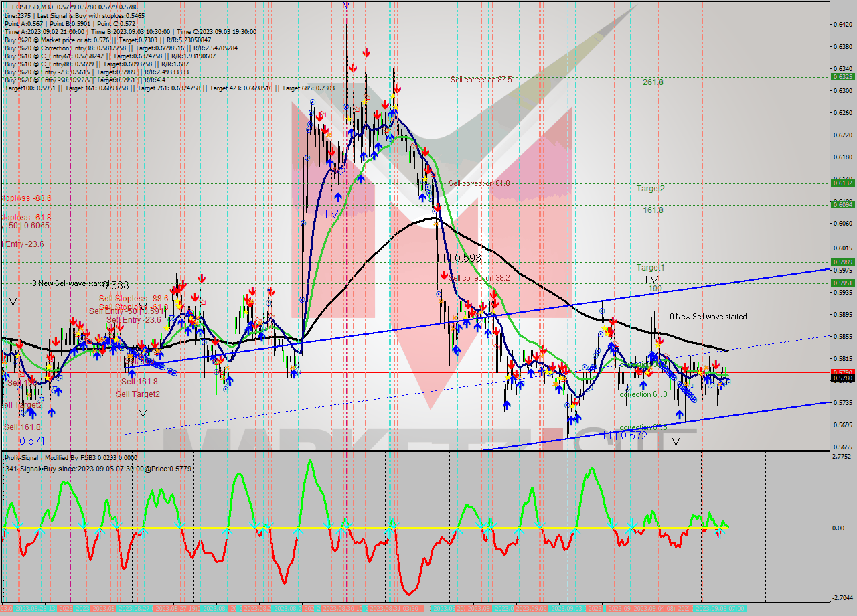Click the green 'Target1' label
The width and height of the screenshot is (857, 616).
click(650, 268)
